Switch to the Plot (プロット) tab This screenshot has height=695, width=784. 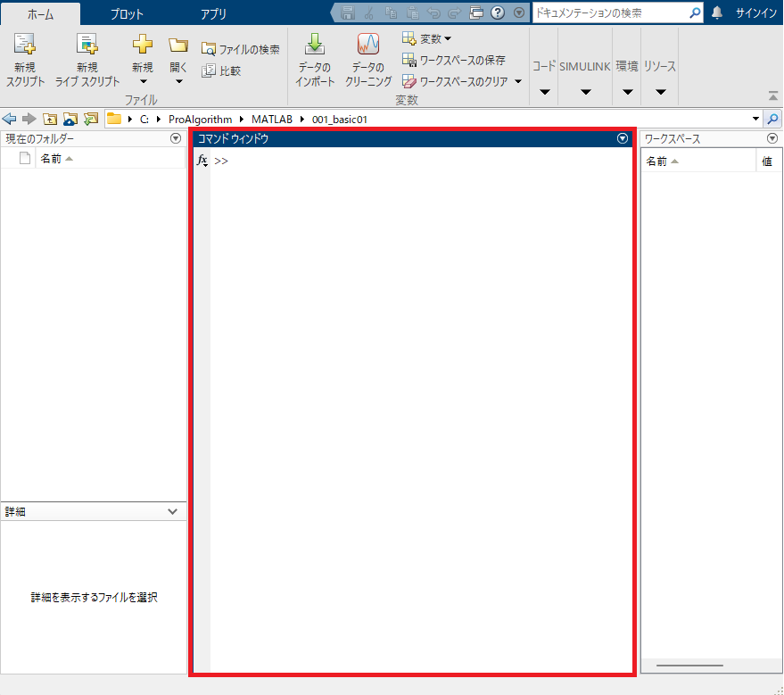pos(127,13)
